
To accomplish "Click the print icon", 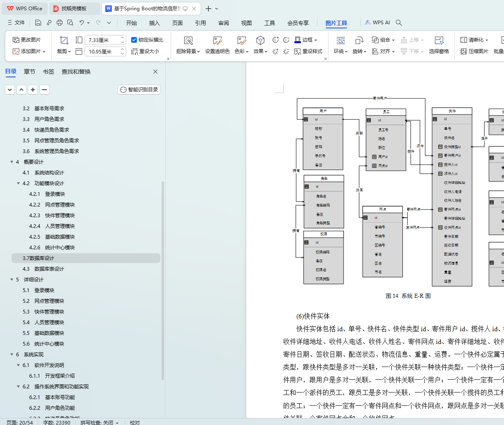I will click(x=60, y=23).
